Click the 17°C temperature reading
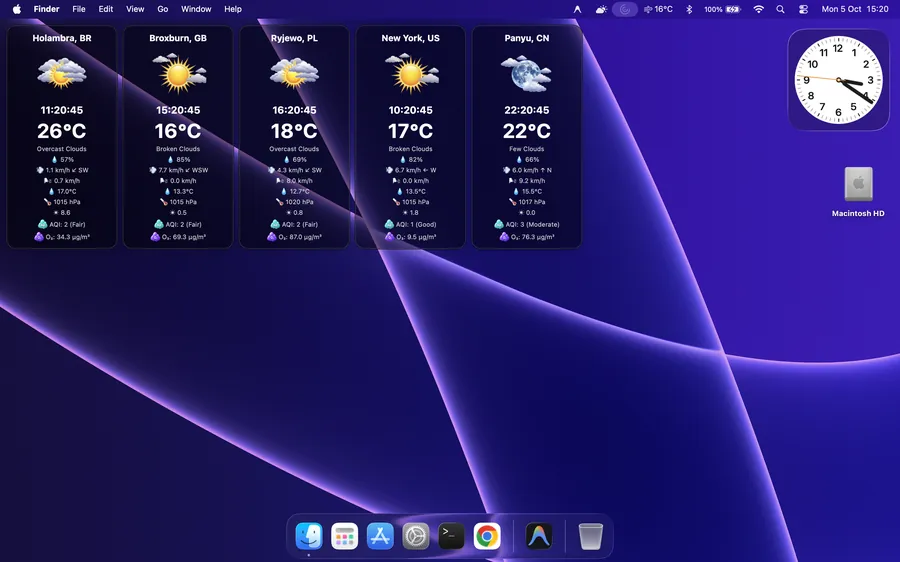The image size is (900, 562). point(410,131)
